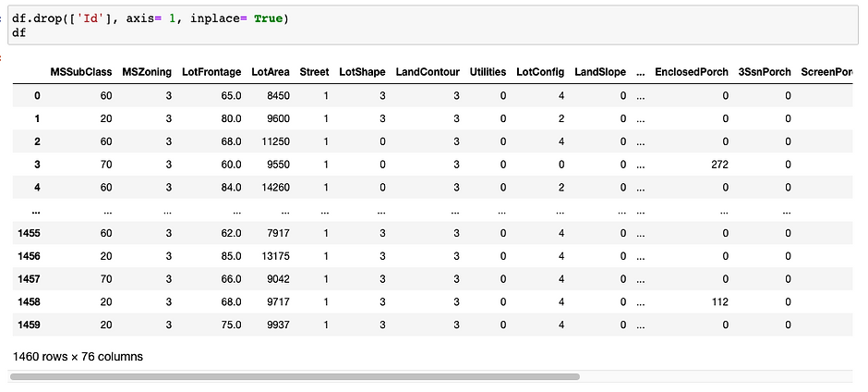This screenshot has height=392, width=868.
Task: Click into the df.drop code cell
Action: coord(435,26)
